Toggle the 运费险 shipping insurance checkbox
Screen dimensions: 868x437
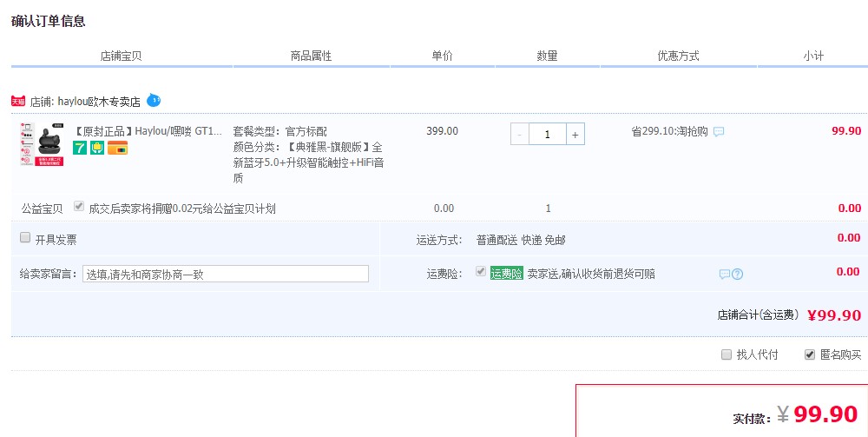[481, 271]
